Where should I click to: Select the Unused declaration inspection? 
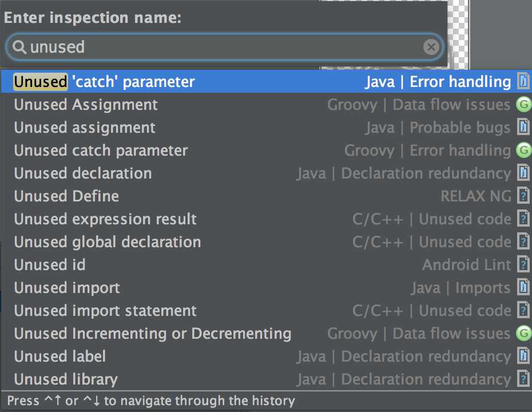tap(83, 173)
